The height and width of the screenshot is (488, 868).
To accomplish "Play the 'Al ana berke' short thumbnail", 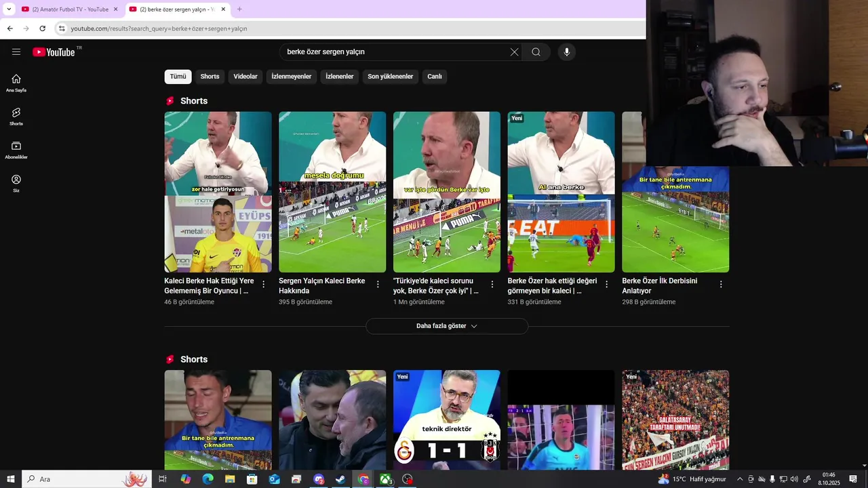I will pyautogui.click(x=561, y=192).
